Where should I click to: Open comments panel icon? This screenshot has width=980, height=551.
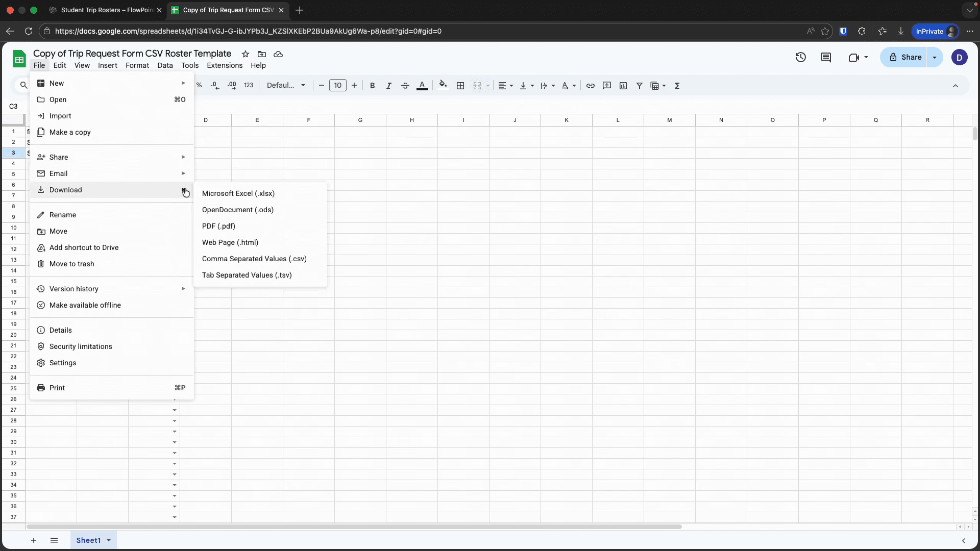(826, 57)
